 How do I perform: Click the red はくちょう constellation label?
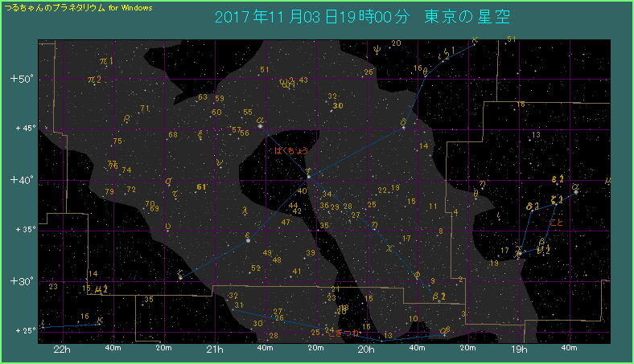coord(291,150)
